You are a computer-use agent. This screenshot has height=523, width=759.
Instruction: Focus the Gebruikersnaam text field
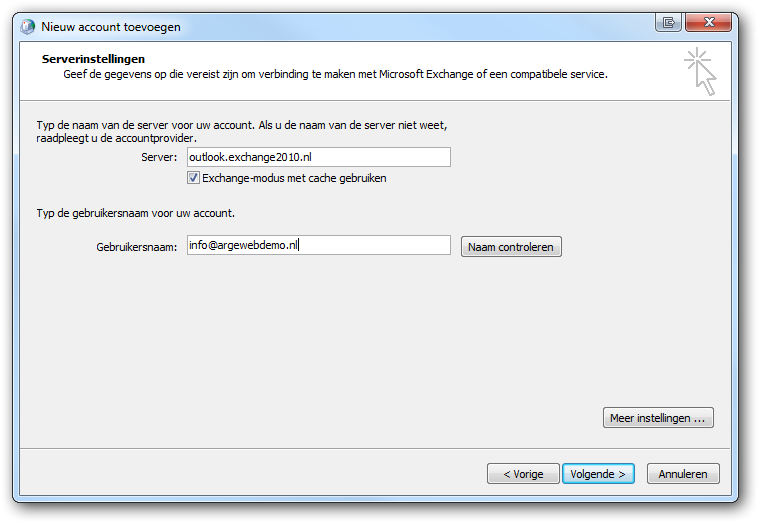(x=318, y=246)
